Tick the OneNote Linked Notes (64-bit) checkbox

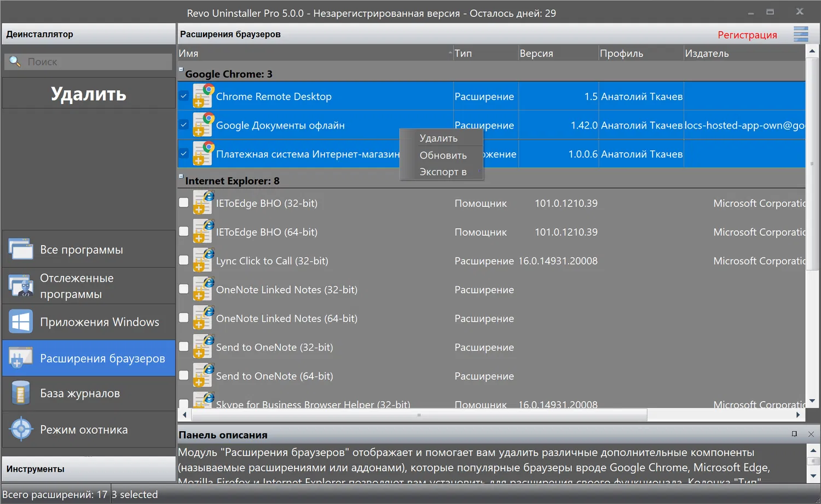pyautogui.click(x=184, y=318)
